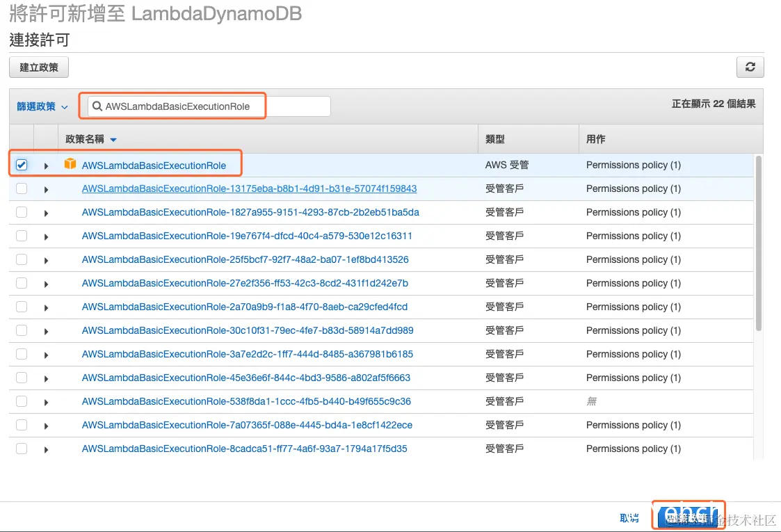Tick checkbox for policy ending a367981b6185
This screenshot has height=532, width=781.
point(22,354)
